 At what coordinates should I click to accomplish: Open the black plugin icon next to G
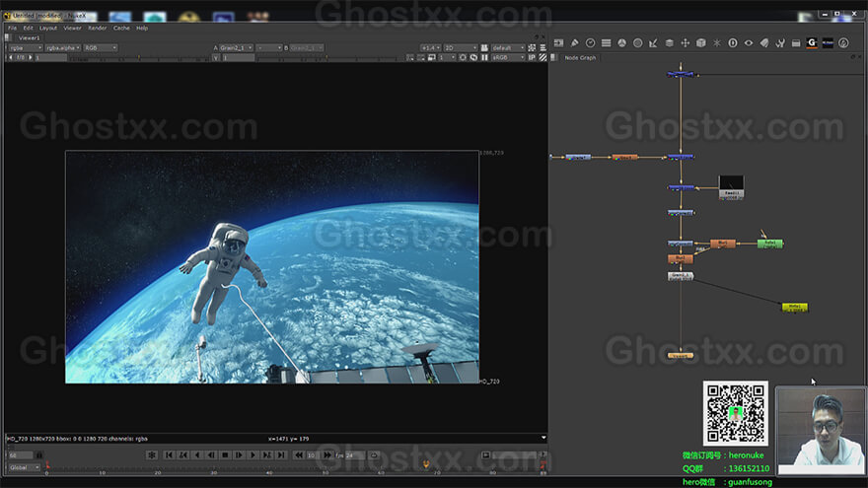coord(828,43)
